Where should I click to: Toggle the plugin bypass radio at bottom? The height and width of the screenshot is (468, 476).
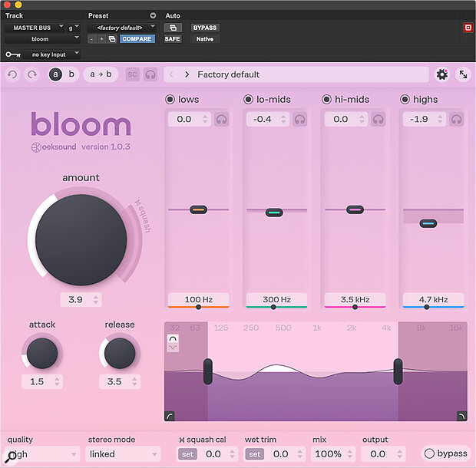[x=429, y=453]
